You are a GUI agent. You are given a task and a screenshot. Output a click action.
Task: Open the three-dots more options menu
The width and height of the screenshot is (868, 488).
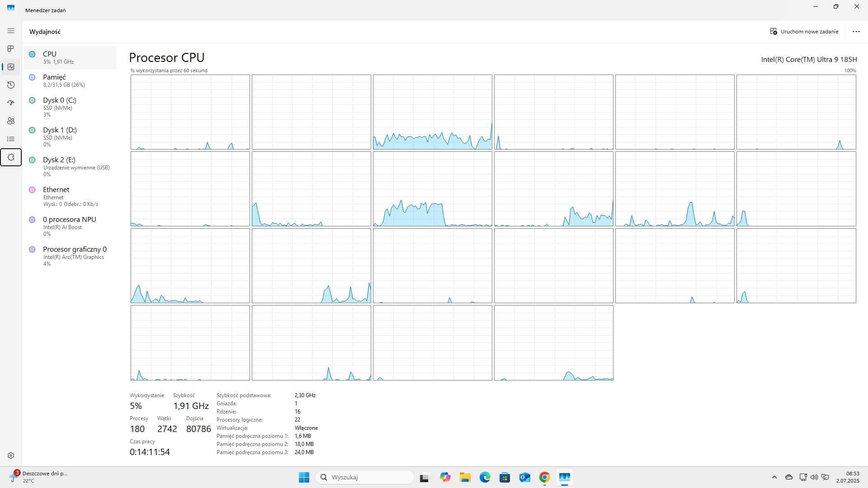pos(856,32)
